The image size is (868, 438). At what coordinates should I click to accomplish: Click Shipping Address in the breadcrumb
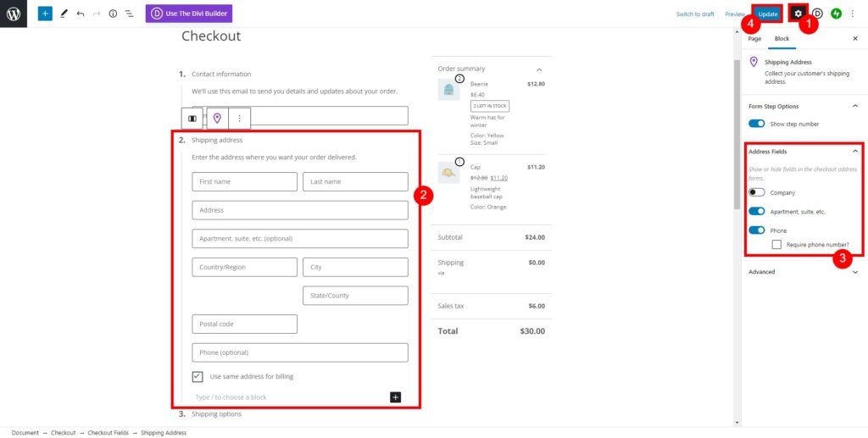tap(164, 433)
